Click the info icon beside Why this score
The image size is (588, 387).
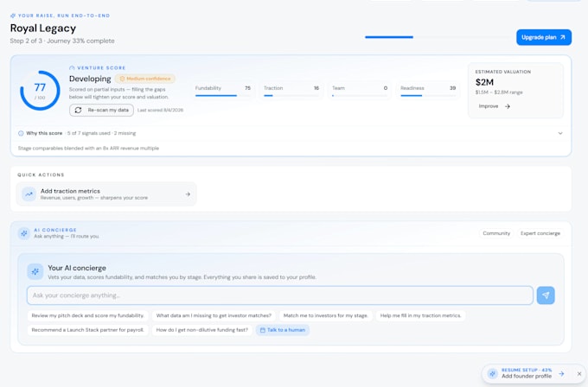pyautogui.click(x=21, y=133)
